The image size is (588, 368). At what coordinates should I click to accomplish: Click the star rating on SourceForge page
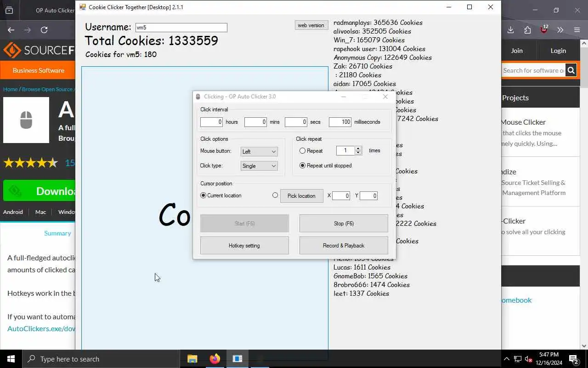tap(31, 162)
